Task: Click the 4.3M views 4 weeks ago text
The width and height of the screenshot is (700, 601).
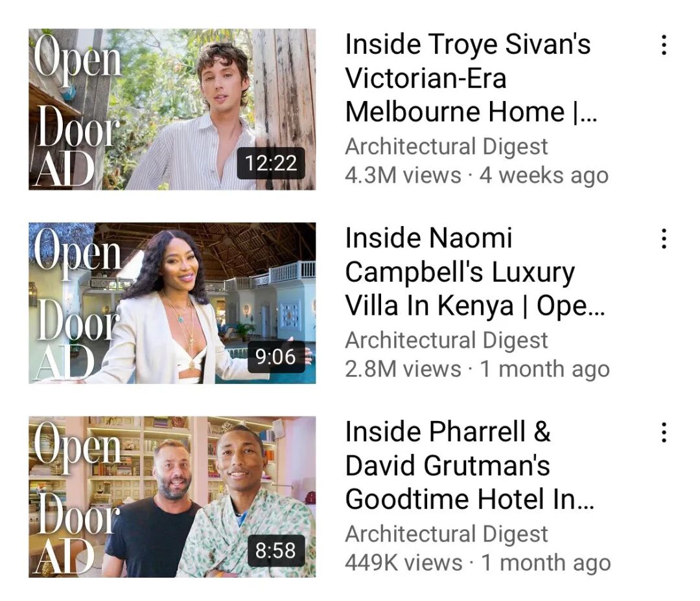Action: [477, 176]
